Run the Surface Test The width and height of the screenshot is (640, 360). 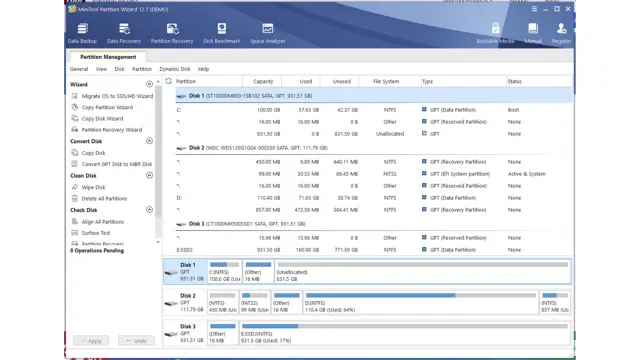point(91,233)
